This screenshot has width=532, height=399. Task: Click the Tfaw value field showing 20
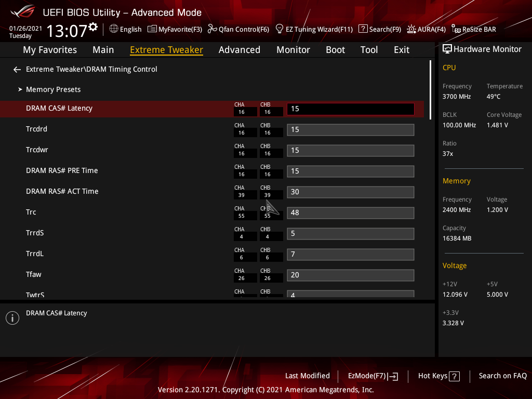(x=351, y=275)
